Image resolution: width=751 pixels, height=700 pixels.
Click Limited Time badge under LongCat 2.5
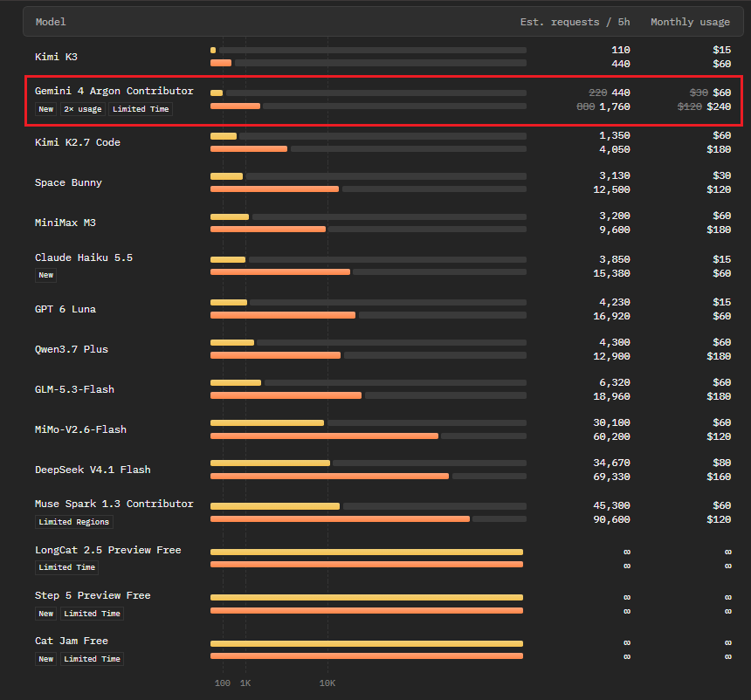(x=67, y=567)
